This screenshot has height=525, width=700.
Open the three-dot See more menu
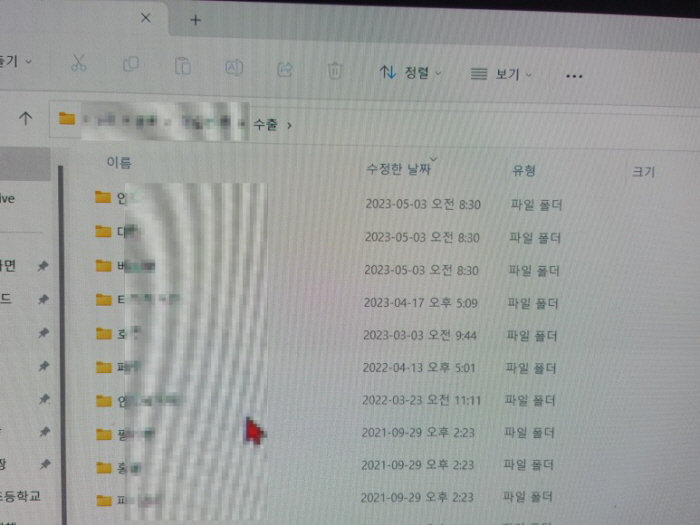click(x=574, y=75)
